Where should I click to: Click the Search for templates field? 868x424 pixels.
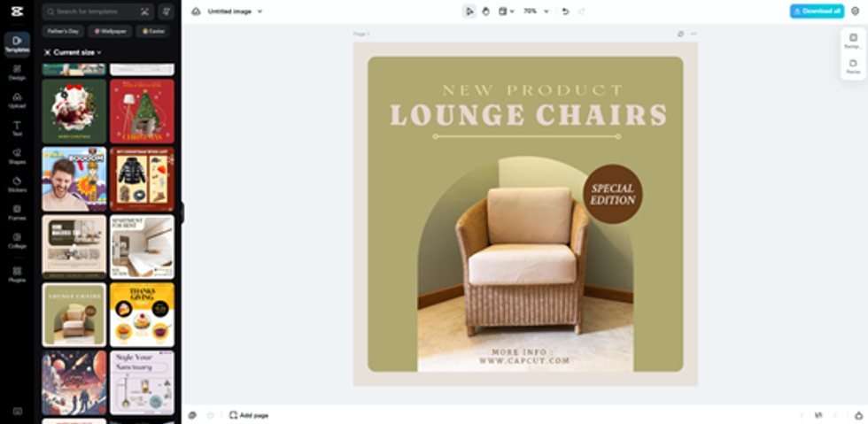tap(93, 12)
